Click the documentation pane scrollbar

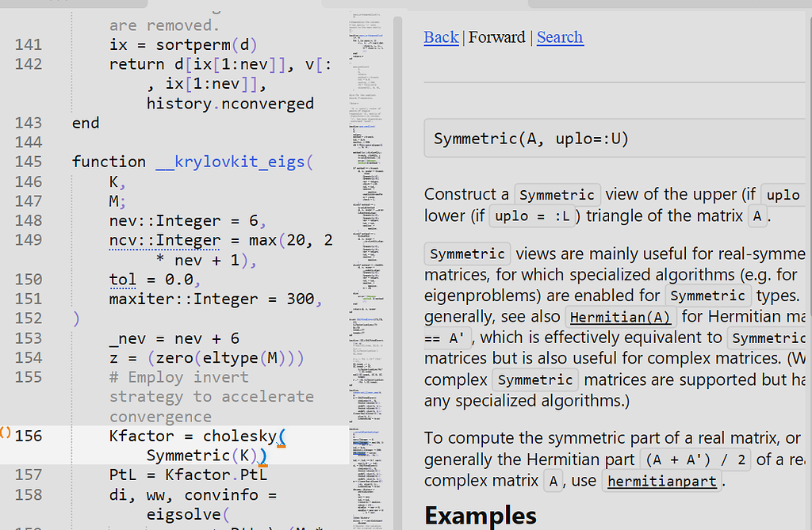pos(808,238)
